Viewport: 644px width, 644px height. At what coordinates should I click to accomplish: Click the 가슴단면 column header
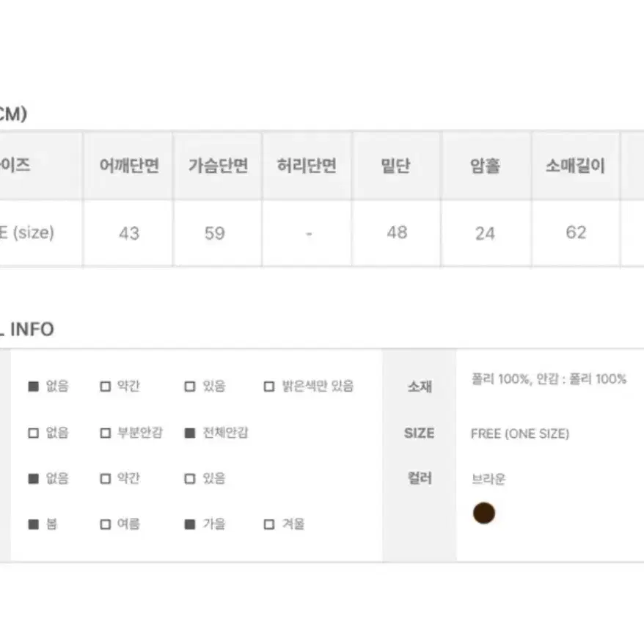[x=218, y=166]
